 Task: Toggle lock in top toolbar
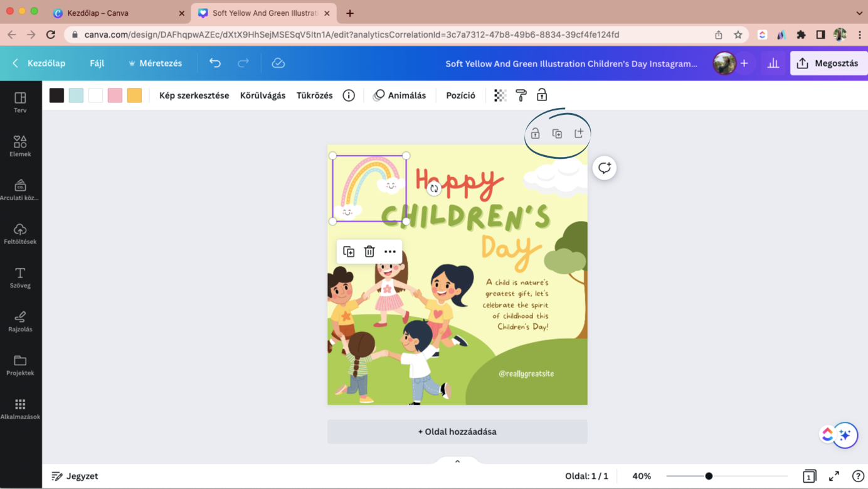click(542, 95)
